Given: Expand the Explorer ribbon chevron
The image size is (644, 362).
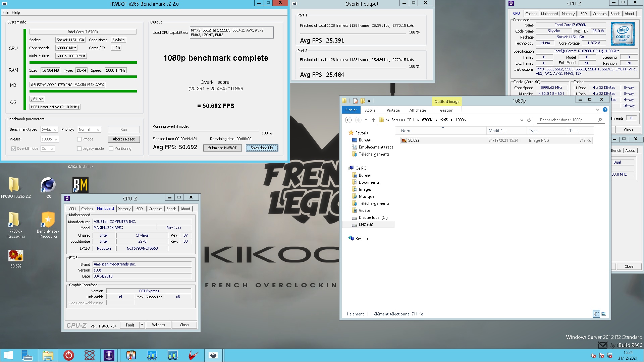Looking at the screenshot, I should [x=597, y=110].
